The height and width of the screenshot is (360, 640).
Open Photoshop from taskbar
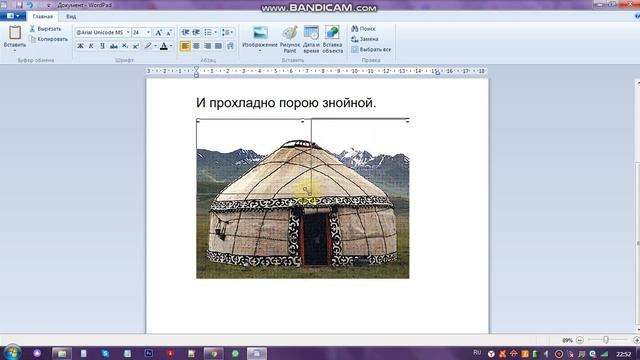(149, 353)
